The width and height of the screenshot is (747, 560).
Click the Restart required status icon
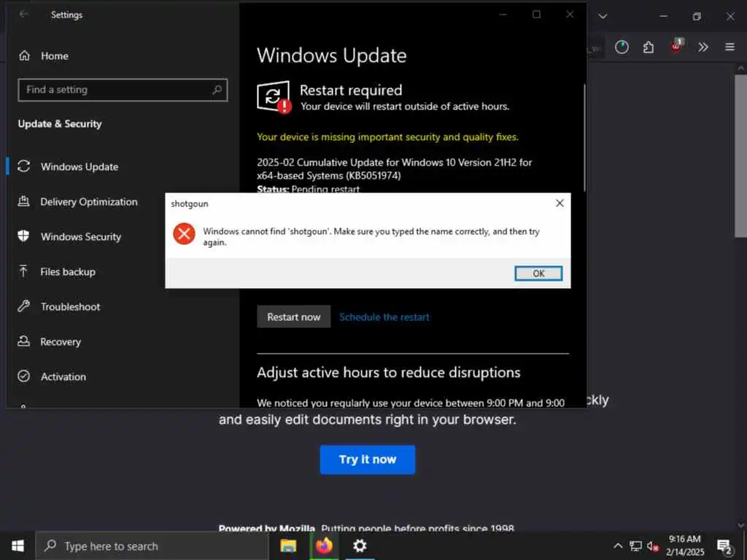(274, 97)
